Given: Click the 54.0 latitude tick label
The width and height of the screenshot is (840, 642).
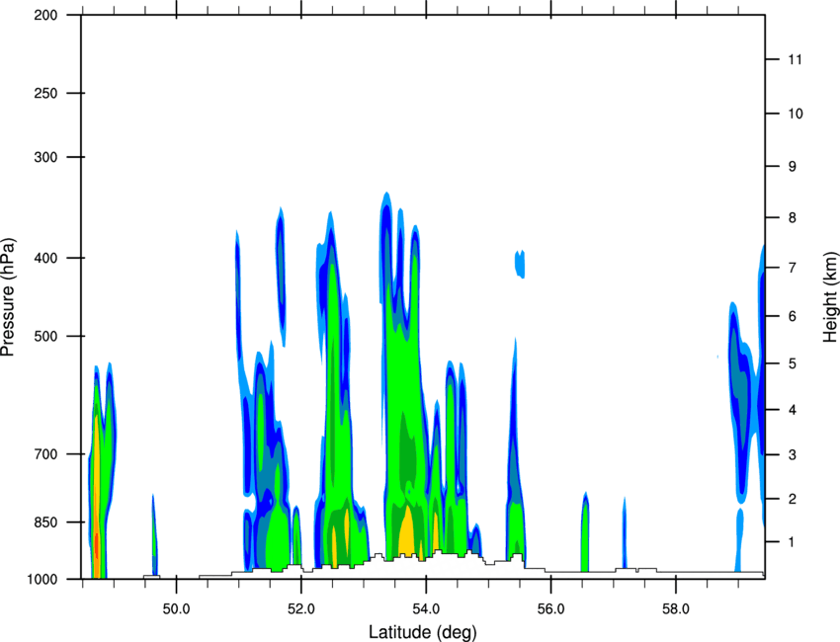Looking at the screenshot, I should pyautogui.click(x=426, y=609).
